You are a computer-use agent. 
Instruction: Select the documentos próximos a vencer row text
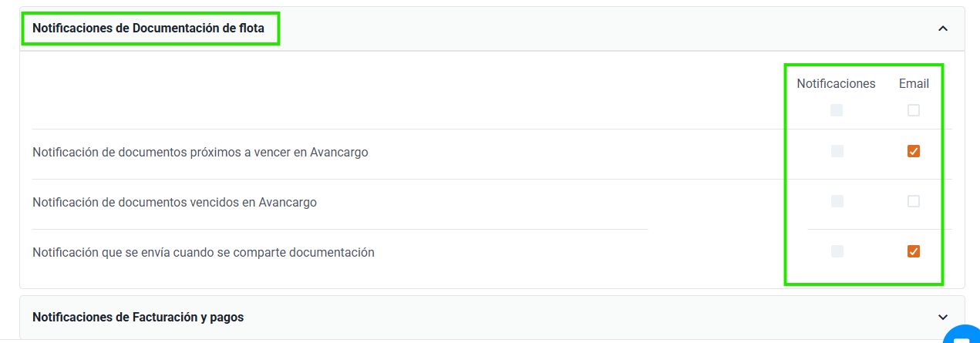[200, 153]
